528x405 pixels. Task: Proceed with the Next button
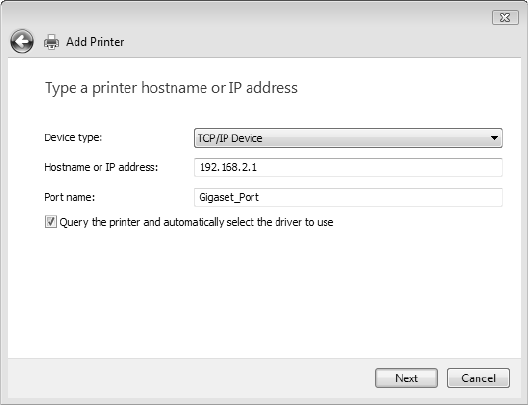coord(406,378)
